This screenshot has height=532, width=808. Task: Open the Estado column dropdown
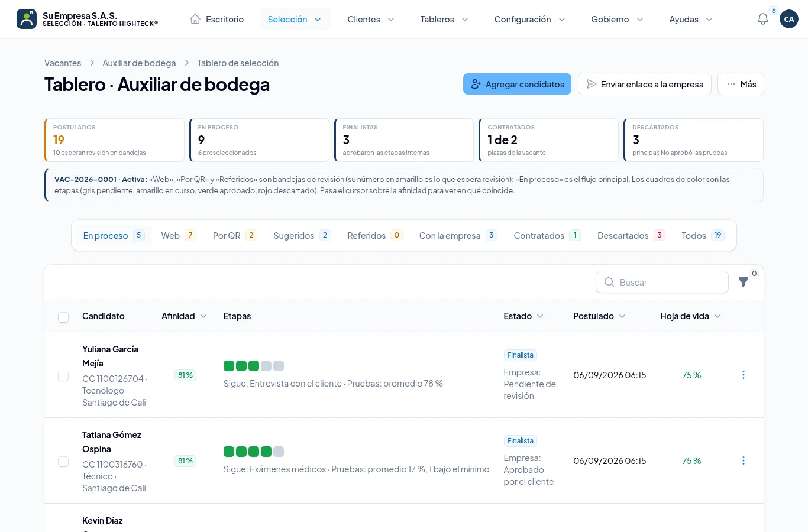point(523,316)
